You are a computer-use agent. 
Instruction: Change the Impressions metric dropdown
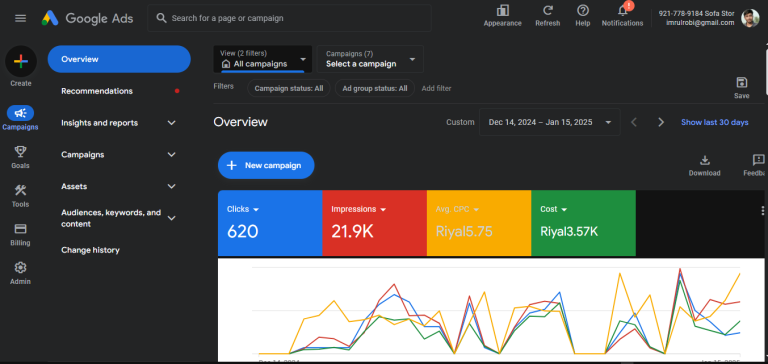click(x=359, y=209)
